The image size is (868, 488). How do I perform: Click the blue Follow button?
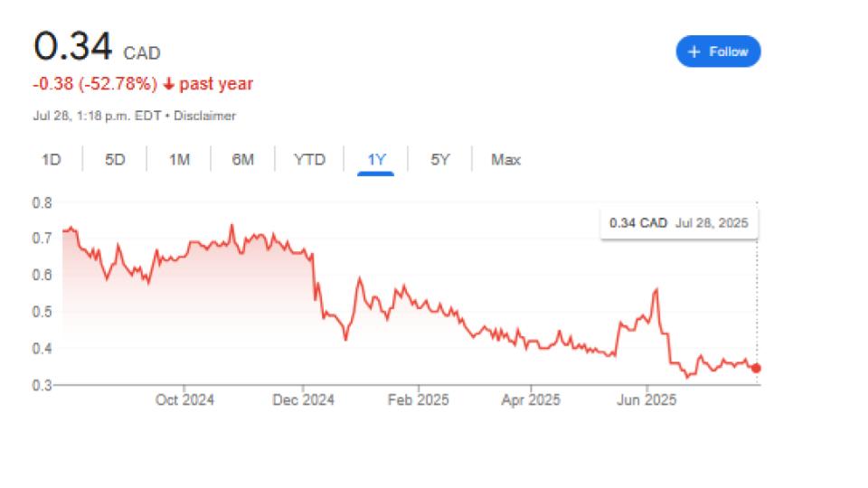click(x=718, y=52)
